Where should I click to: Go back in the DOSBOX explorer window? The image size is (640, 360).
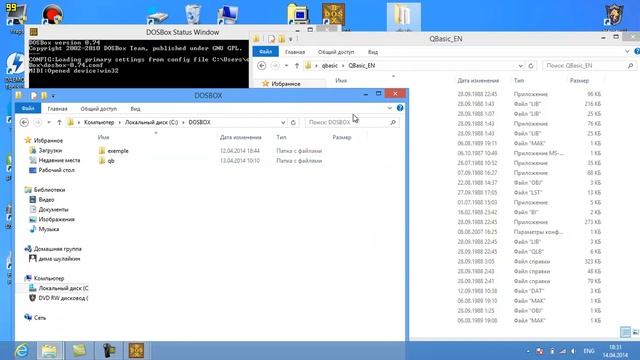point(24,122)
